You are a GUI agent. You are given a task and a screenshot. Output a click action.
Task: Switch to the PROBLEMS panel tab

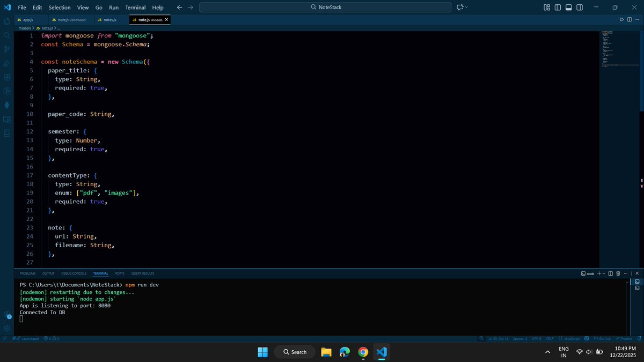[x=27, y=273]
